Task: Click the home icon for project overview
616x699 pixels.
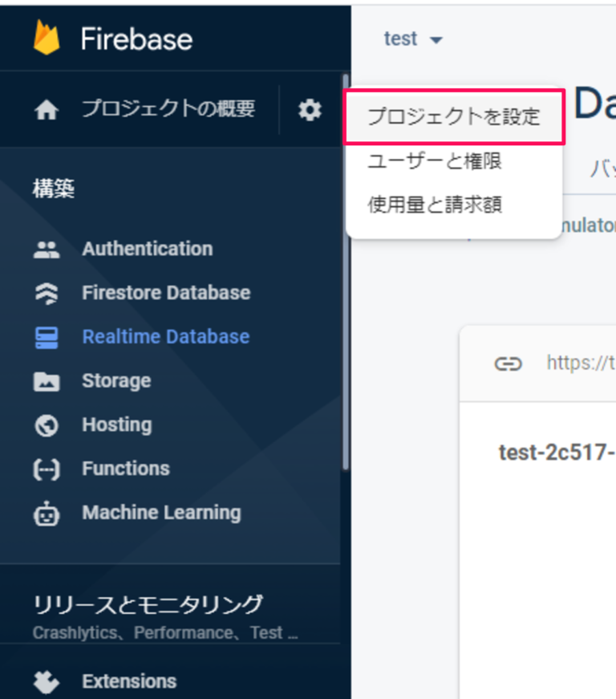Action: pyautogui.click(x=47, y=110)
